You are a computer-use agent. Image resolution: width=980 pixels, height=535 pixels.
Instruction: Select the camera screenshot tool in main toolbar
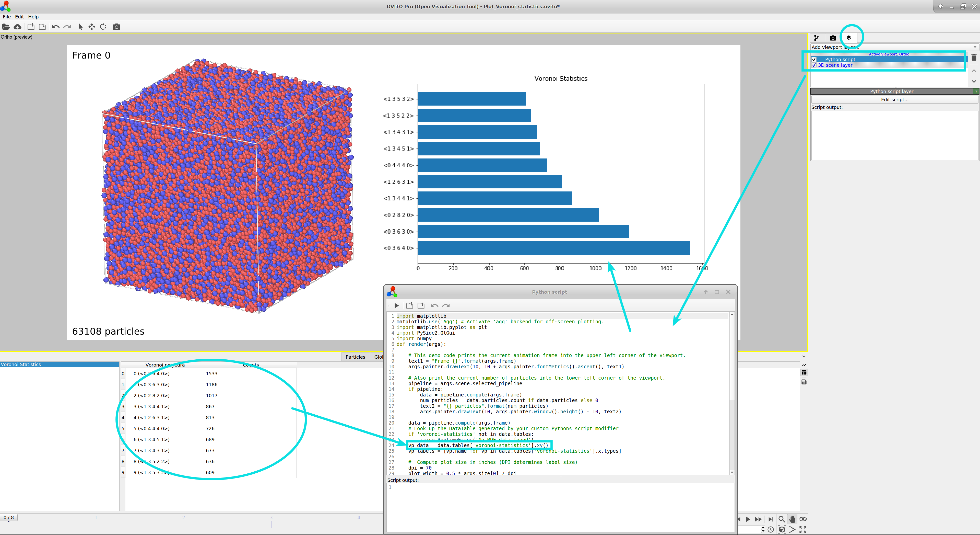pyautogui.click(x=116, y=27)
